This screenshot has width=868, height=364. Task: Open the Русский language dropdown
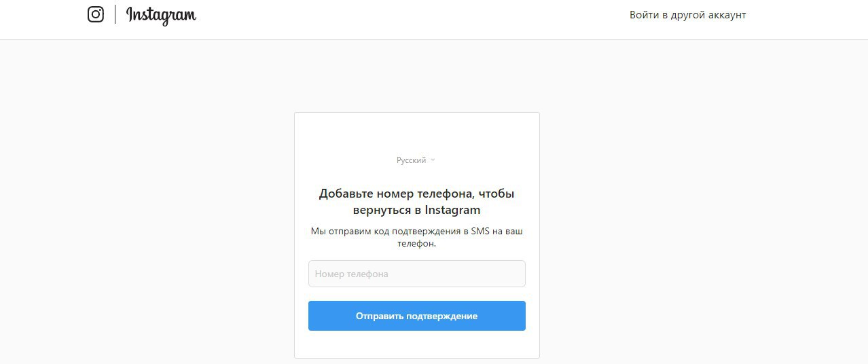416,160
